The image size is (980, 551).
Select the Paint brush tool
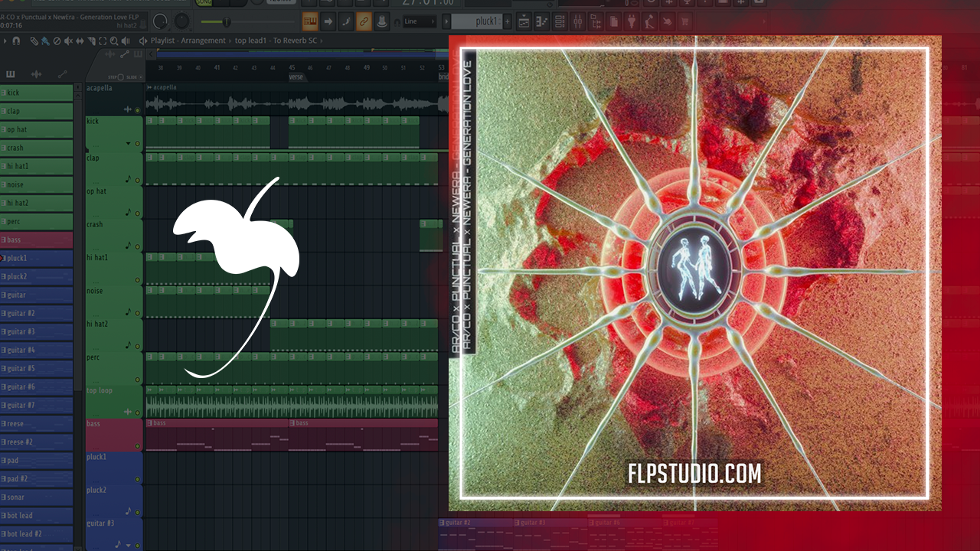[45, 41]
